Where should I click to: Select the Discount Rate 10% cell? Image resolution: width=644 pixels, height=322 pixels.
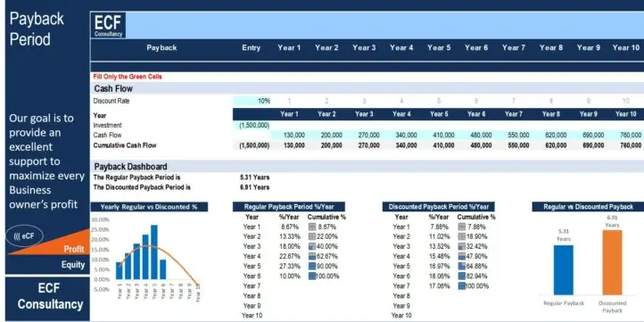click(252, 101)
